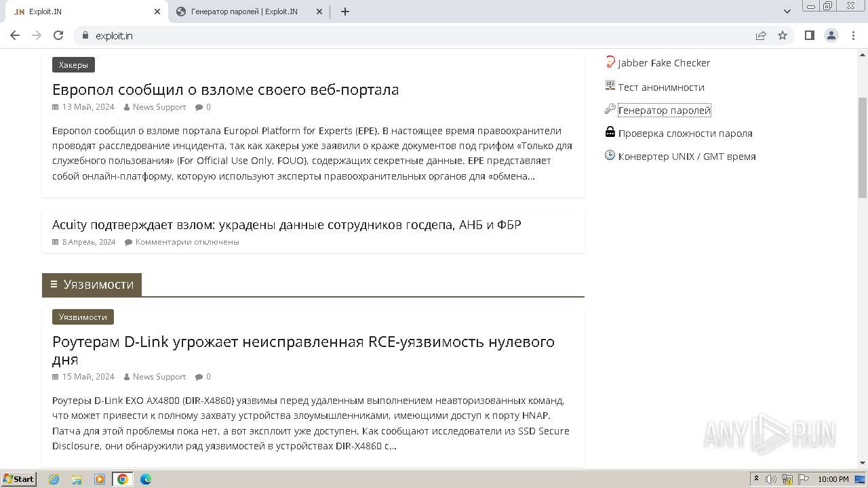Click the network icon in tray

pos(787,479)
